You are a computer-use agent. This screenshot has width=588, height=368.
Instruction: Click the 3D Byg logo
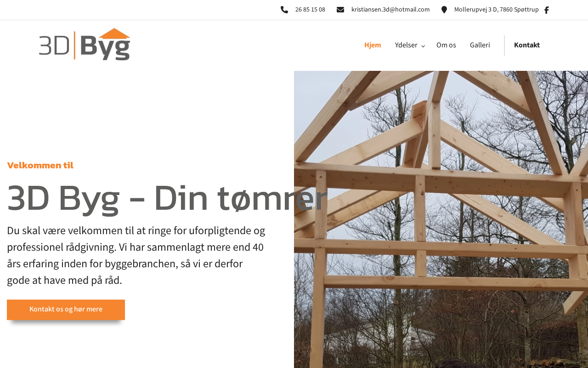[85, 44]
